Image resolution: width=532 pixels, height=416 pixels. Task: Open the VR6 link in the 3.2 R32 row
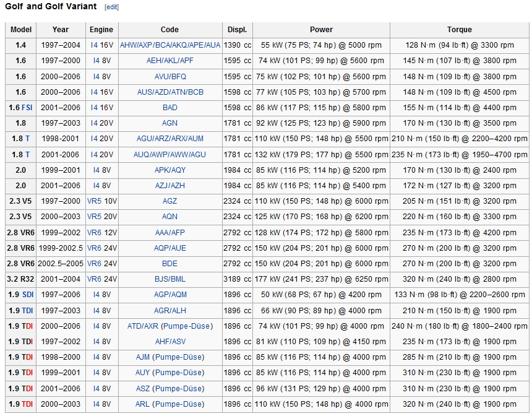[94, 279]
